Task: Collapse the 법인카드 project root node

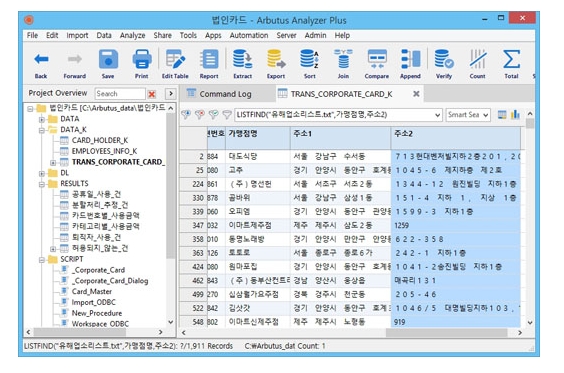Action: click(x=30, y=108)
